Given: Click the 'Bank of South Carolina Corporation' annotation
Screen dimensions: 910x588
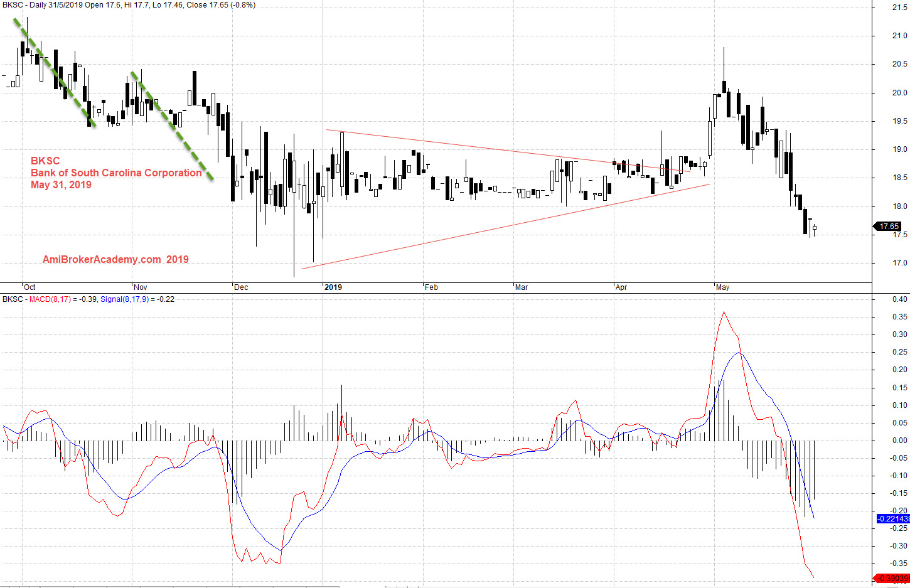Looking at the screenshot, I should 116,173.
